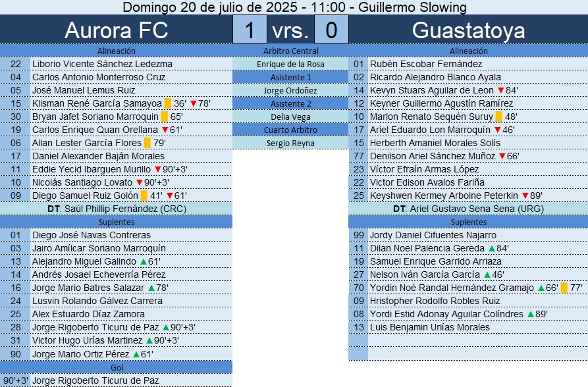
Task: Select yellow card icon for Marlon Renato Sequén Suruy
Action: point(499,116)
